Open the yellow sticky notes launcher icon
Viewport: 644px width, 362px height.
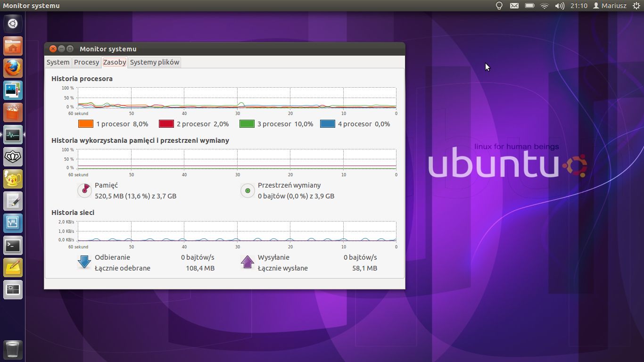(x=13, y=267)
